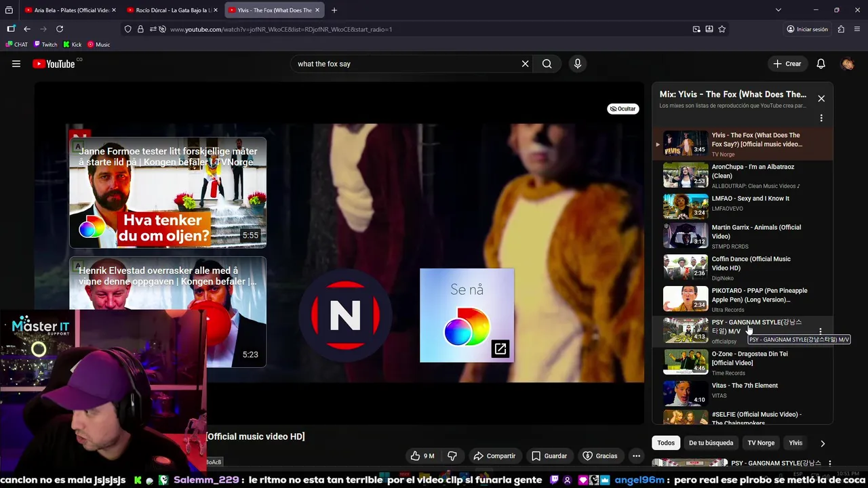868x488 pixels.
Task: Open options for PSY Gangnam Style playlist row
Action: (x=821, y=331)
